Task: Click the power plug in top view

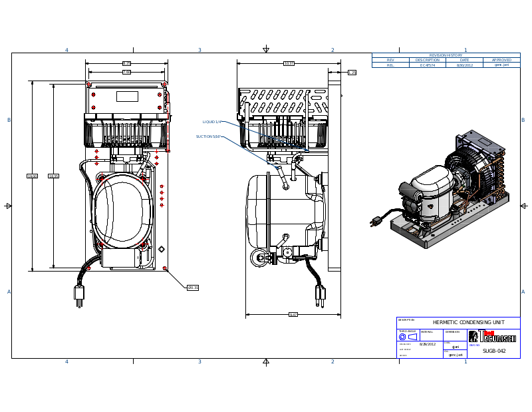Action: tap(79, 295)
